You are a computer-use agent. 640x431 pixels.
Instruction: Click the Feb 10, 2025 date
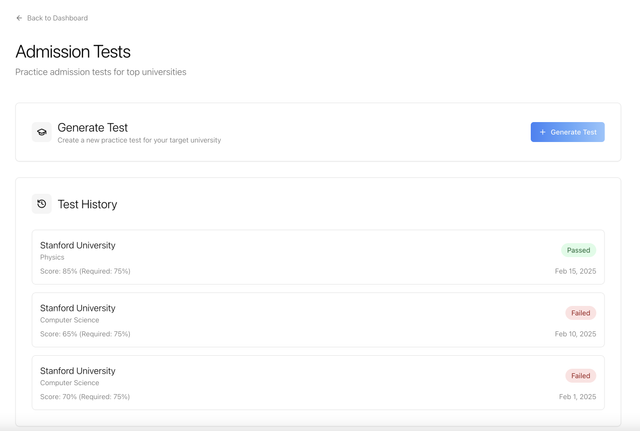click(575, 334)
